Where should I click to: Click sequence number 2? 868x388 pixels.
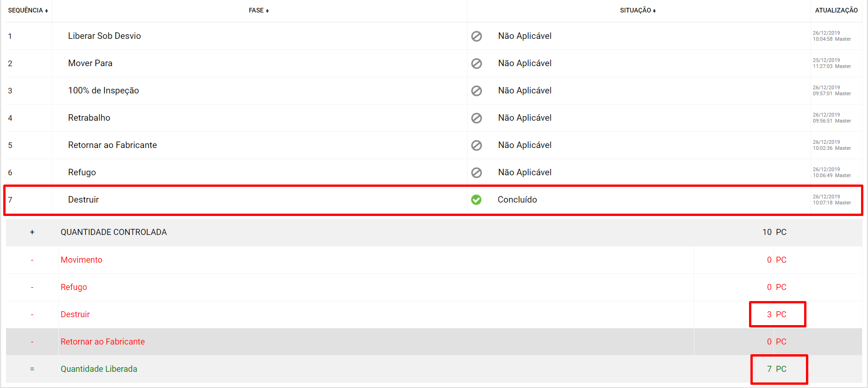tap(10, 63)
